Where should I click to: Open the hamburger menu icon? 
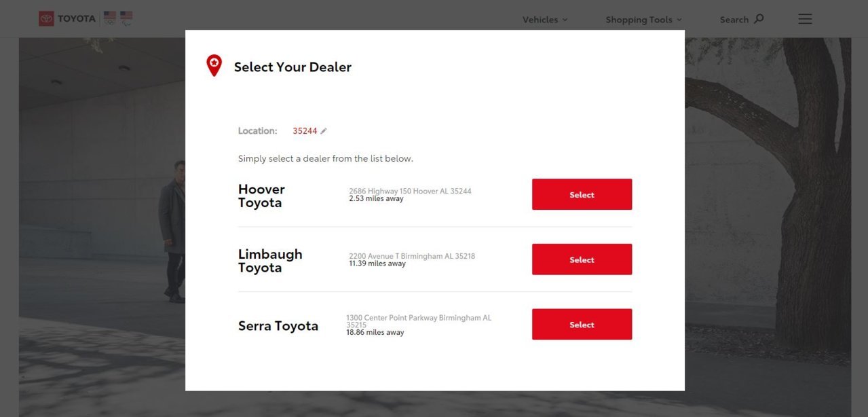[805, 19]
